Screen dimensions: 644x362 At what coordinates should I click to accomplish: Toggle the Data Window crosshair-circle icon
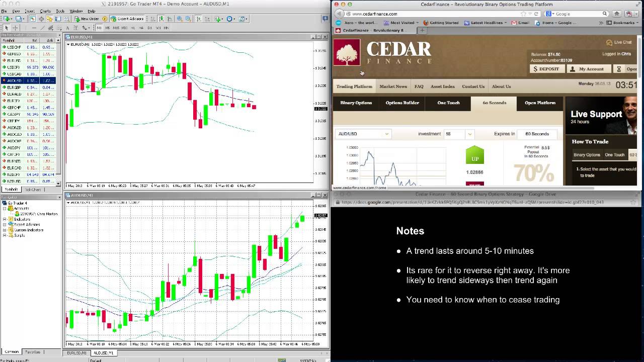tap(41, 19)
